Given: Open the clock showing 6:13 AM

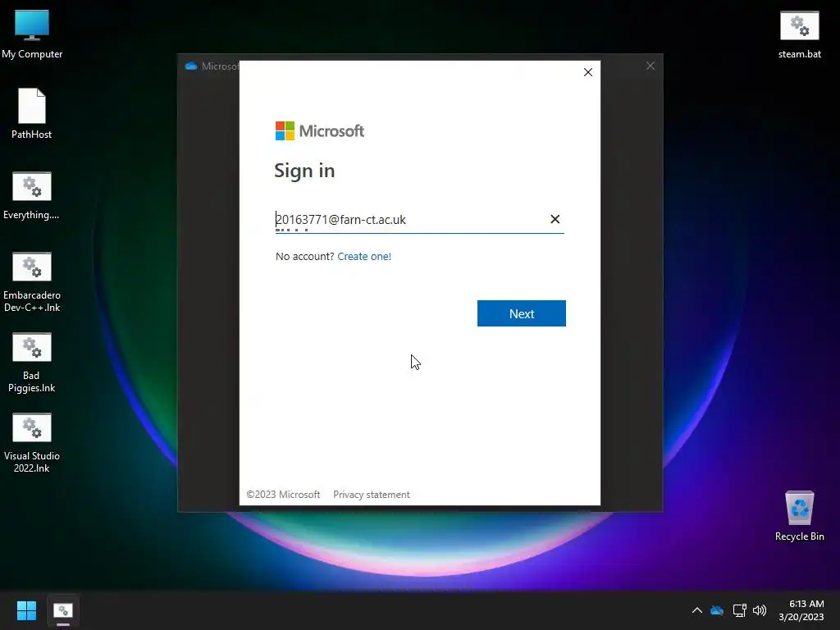Looking at the screenshot, I should pos(801,610).
